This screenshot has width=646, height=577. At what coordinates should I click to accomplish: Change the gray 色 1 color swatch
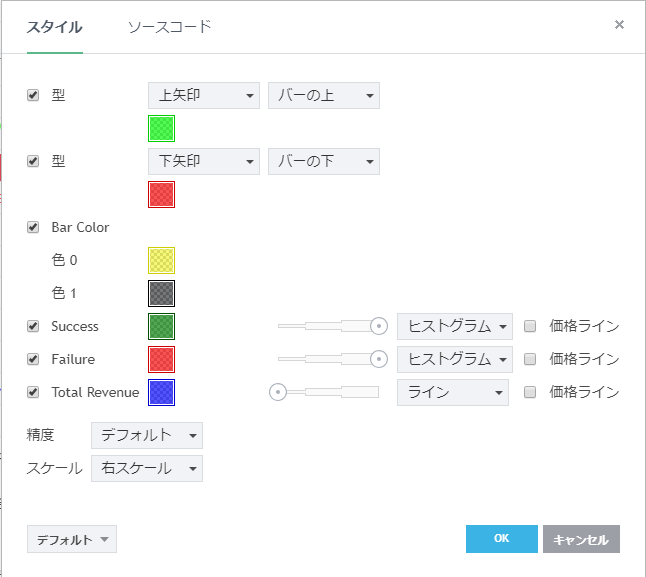(x=161, y=293)
